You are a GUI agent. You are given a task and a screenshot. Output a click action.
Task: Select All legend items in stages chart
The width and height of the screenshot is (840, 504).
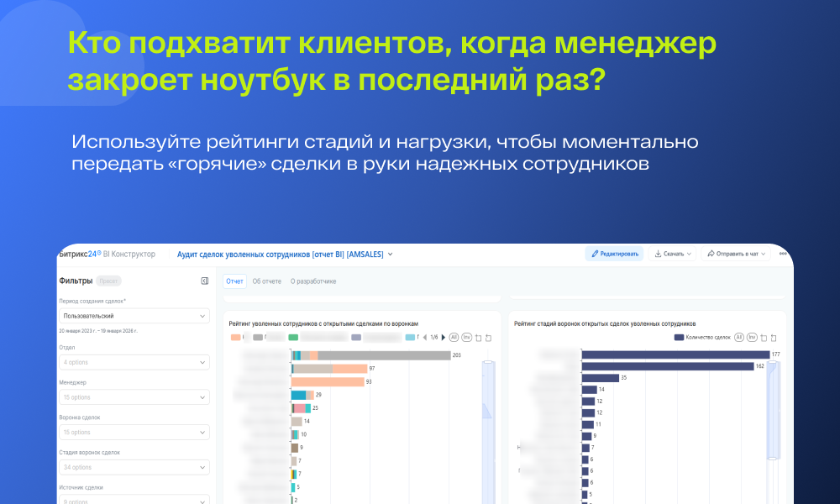[738, 337]
